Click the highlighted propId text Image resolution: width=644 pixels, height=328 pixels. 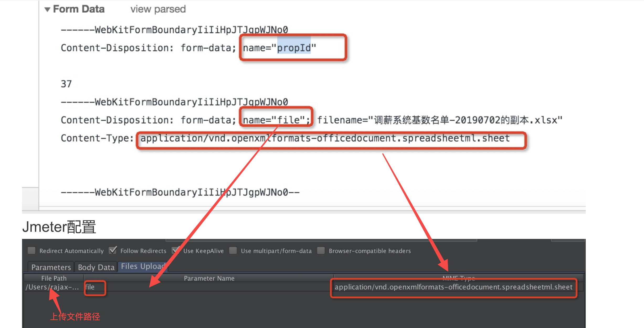coord(294,48)
